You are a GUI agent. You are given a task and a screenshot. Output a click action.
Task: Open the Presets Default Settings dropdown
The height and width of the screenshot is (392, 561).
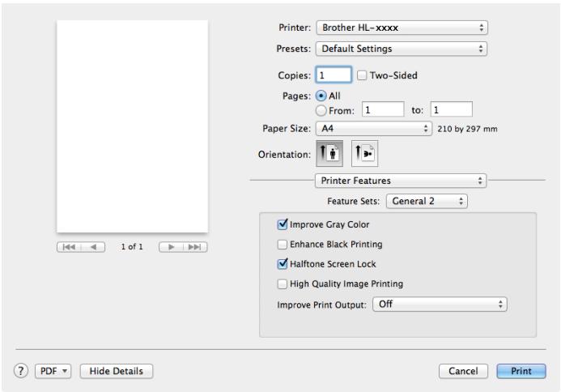coord(402,49)
